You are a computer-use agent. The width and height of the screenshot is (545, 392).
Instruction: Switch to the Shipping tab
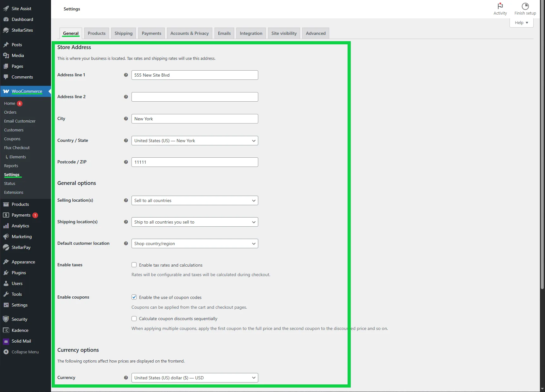[x=123, y=33]
